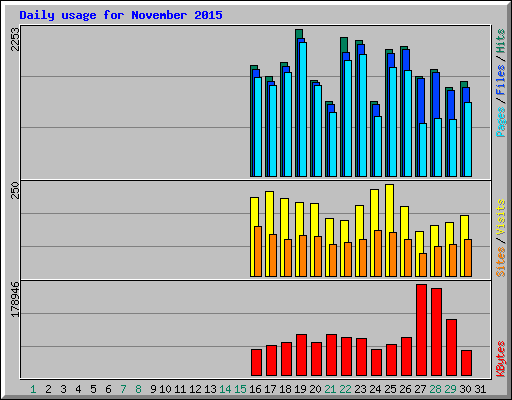Click the 178946 KBytes axis value
The height and width of the screenshot is (400, 512).
point(15,299)
